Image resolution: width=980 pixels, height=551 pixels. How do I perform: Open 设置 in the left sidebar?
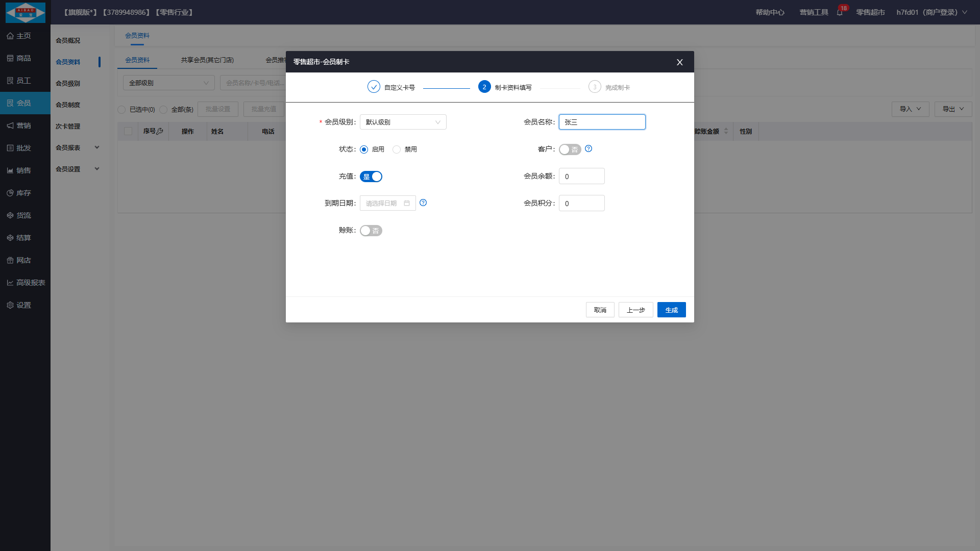24,305
